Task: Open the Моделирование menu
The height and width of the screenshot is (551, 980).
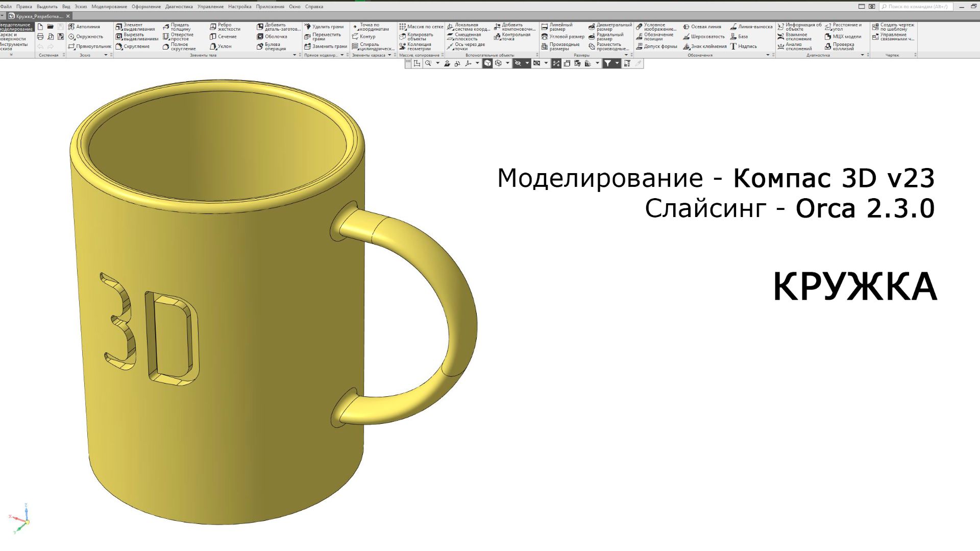Action: tap(109, 7)
